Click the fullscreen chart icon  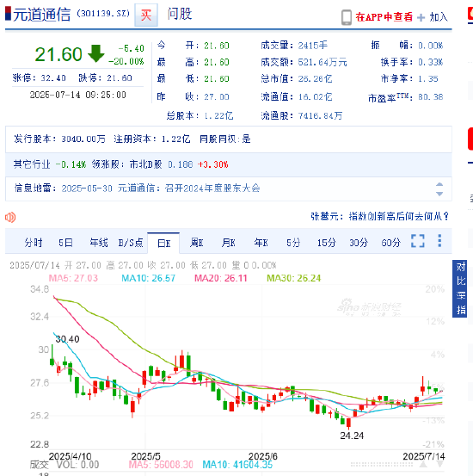pyautogui.click(x=418, y=241)
